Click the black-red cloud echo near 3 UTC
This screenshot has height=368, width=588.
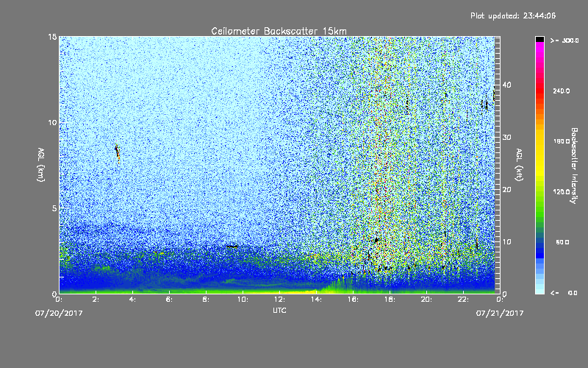[118, 152]
